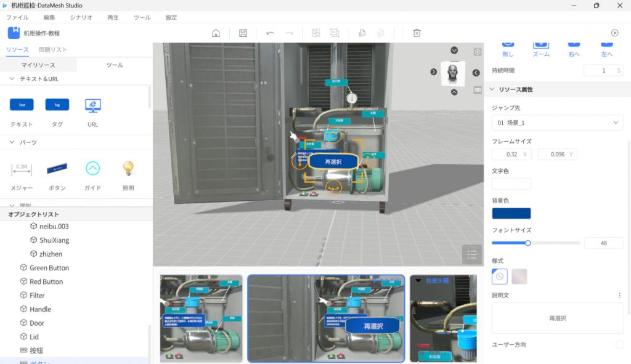Screen dimensions: 631x364
Task: Delete selection using the trash can icon
Action: 417,33
